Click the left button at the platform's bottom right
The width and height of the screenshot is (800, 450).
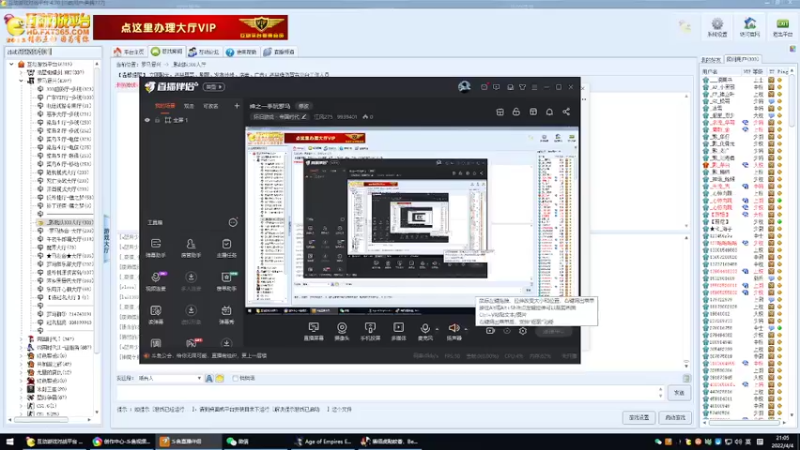(x=639, y=417)
